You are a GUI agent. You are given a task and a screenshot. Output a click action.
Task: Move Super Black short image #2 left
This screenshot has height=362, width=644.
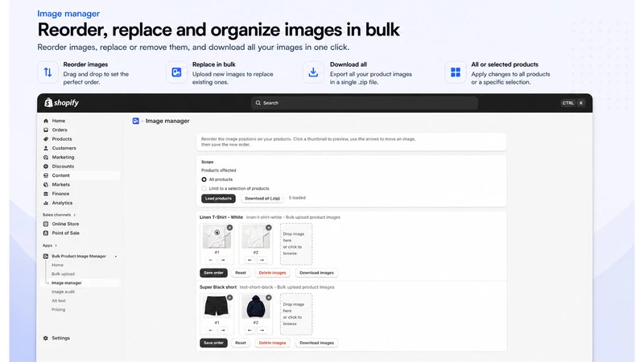pos(250,330)
